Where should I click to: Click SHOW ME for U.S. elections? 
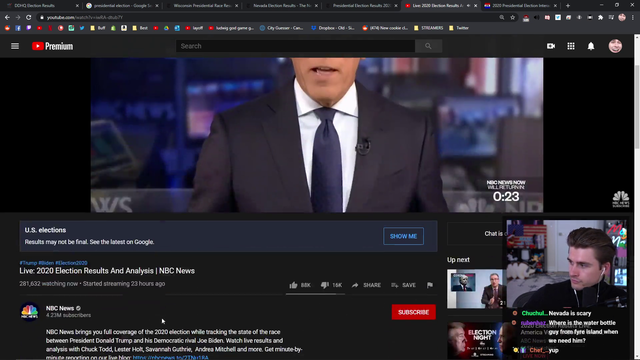[x=403, y=236]
